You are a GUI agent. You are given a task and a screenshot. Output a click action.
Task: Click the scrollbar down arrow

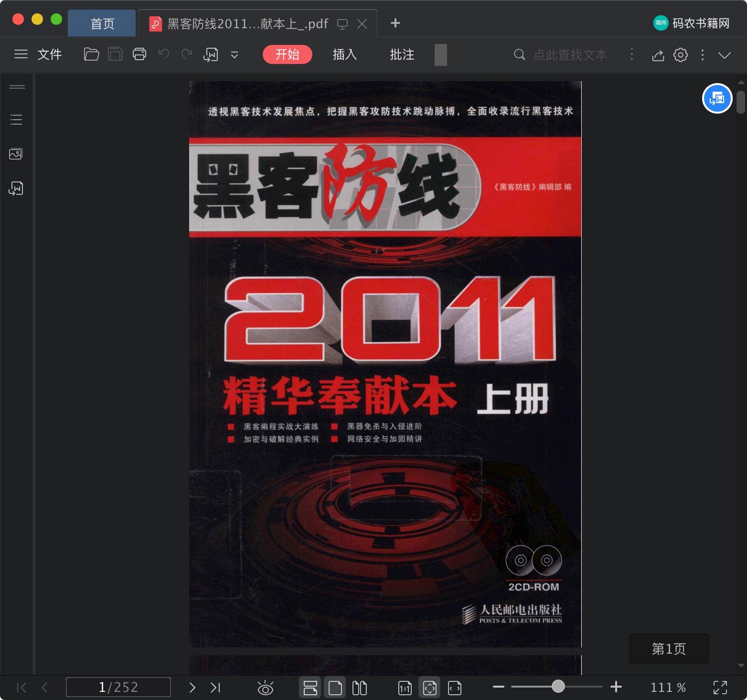pos(741,665)
